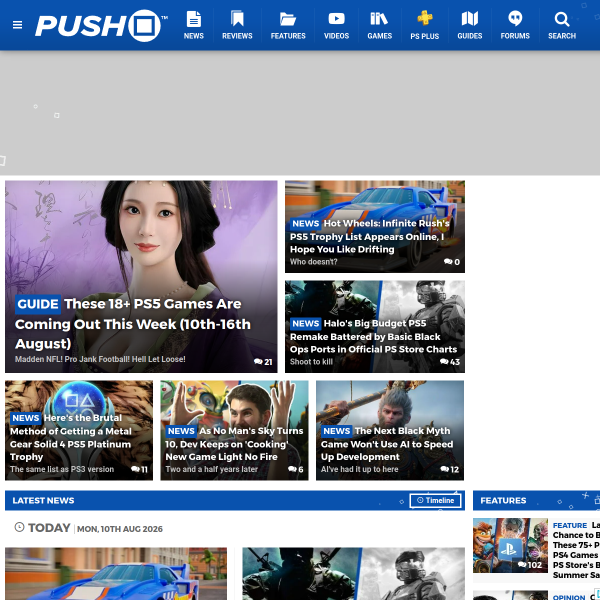Image resolution: width=600 pixels, height=600 pixels.
Task: Open the Videos play icon
Action: 336,18
